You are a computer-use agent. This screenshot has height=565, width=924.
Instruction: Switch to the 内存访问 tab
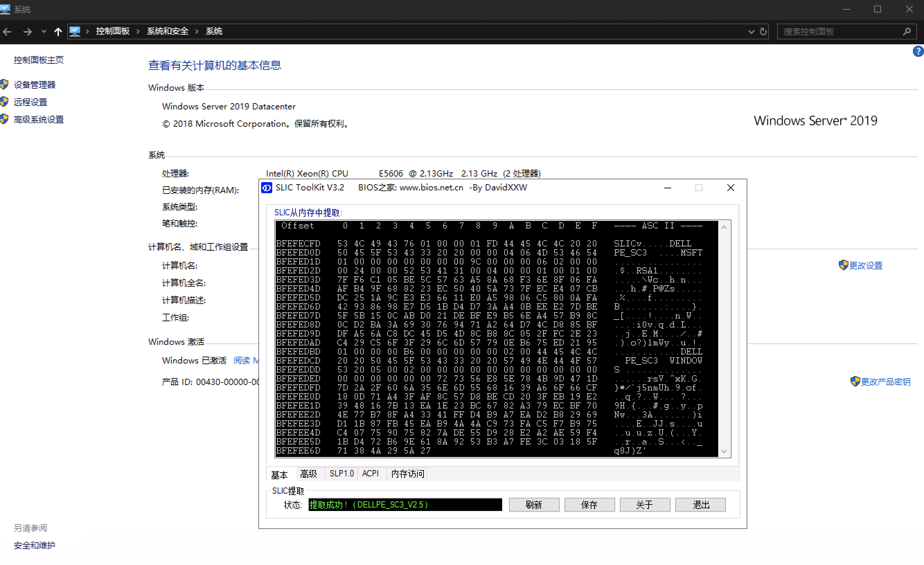tap(408, 474)
